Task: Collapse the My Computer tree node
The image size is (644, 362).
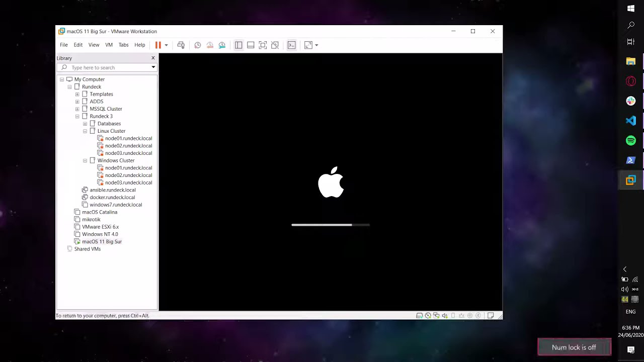Action: [x=62, y=79]
